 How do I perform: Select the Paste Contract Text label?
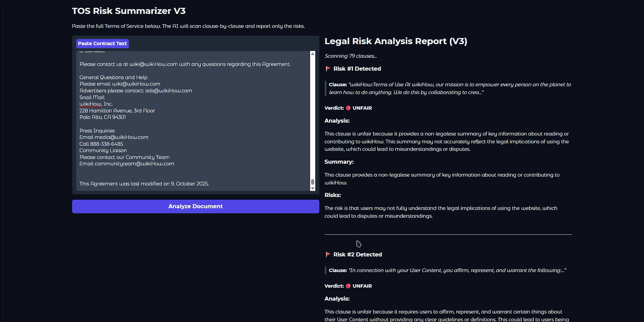(102, 43)
